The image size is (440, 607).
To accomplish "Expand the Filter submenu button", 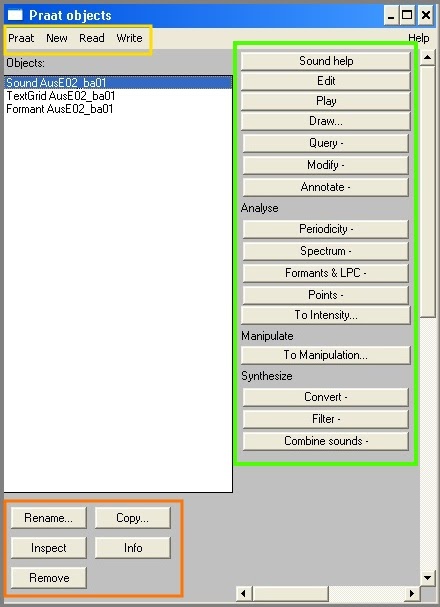I will coord(325,419).
